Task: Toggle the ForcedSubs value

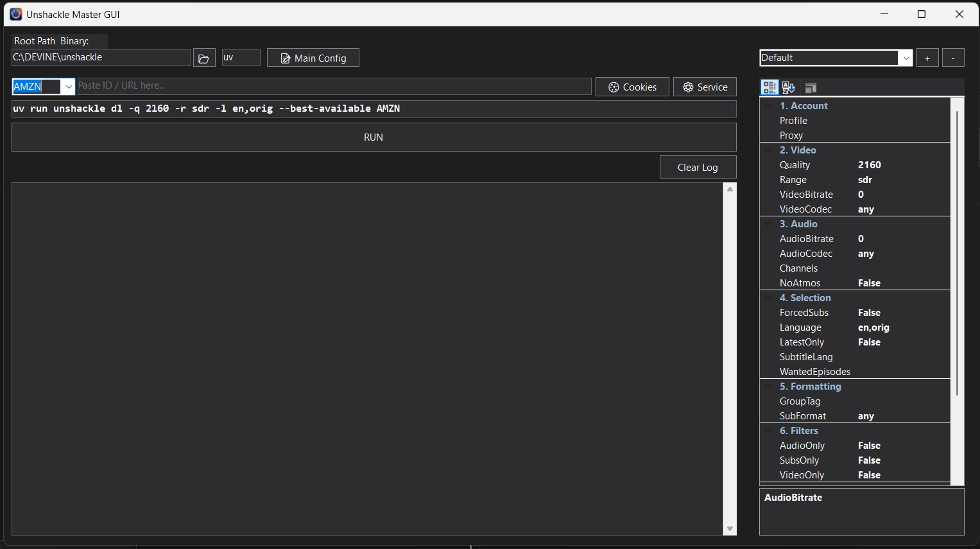Action: coord(869,313)
